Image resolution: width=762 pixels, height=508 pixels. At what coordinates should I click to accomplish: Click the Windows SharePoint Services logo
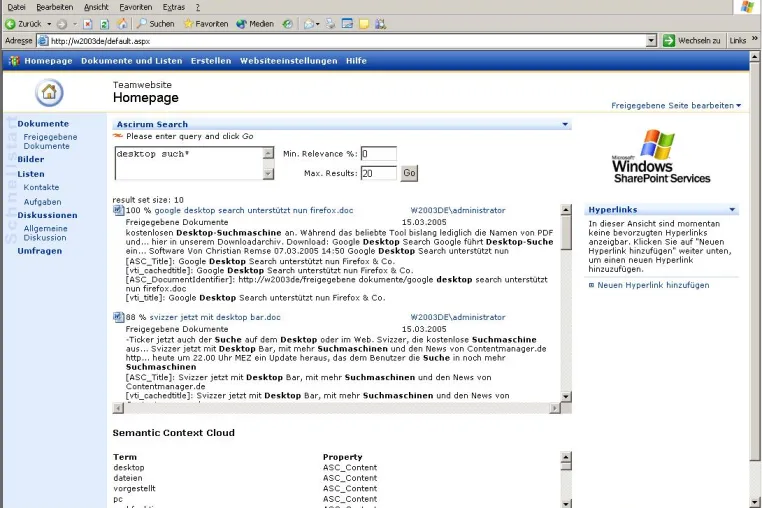tap(661, 157)
